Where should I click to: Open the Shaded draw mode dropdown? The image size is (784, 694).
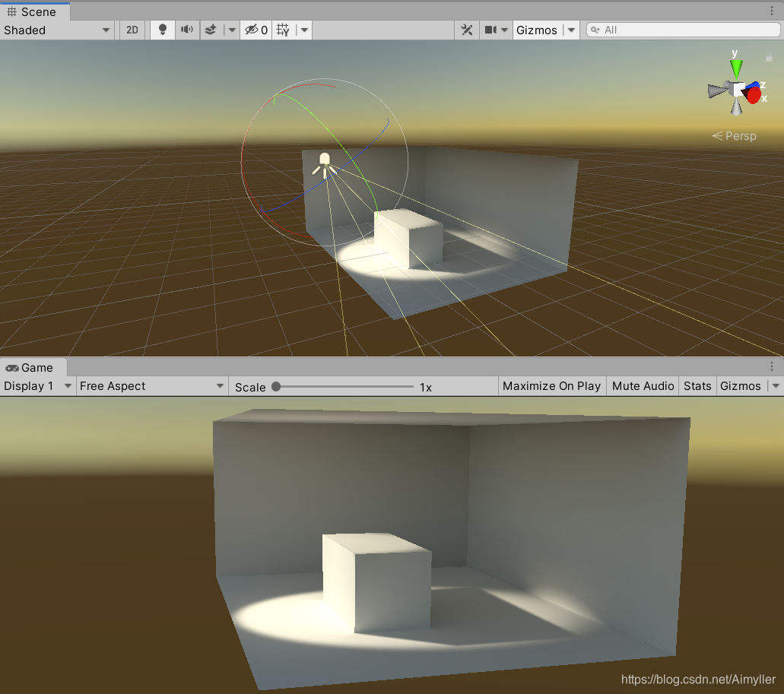53,30
